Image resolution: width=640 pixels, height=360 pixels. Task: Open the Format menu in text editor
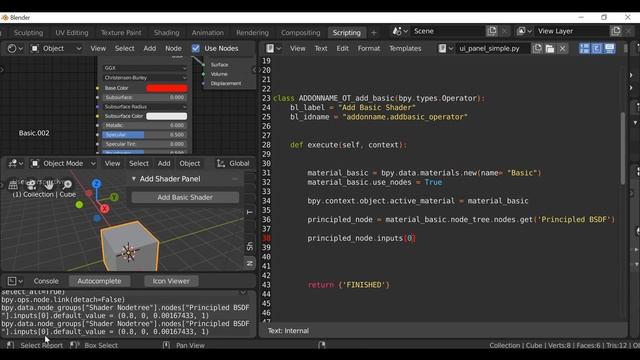click(369, 48)
